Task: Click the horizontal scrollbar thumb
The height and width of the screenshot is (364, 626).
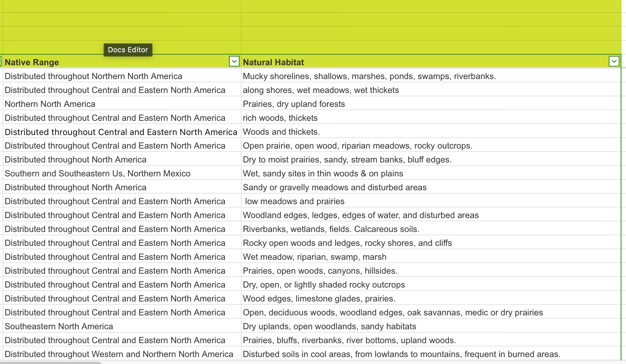Action: pos(50,363)
